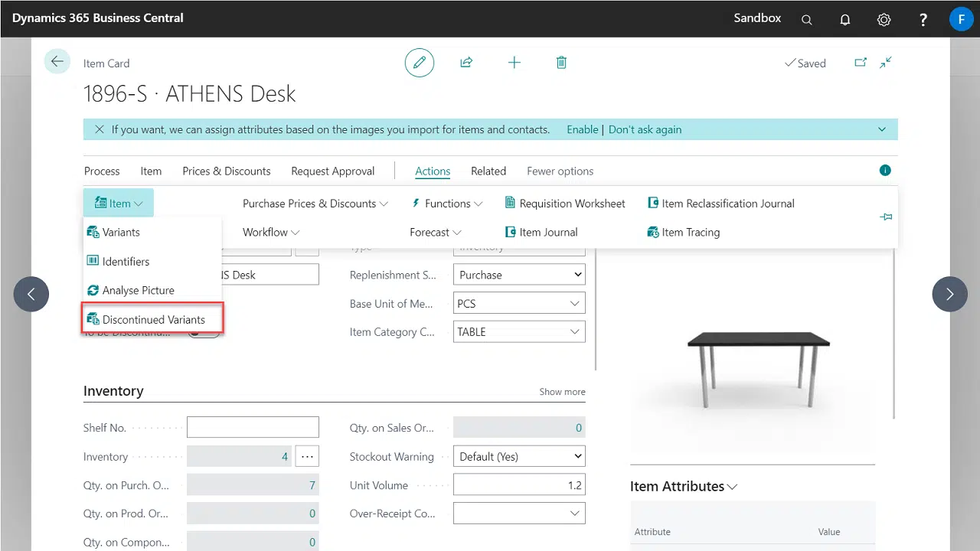Click the share icon in header
Image resolution: width=980 pixels, height=551 pixels.
coord(466,63)
